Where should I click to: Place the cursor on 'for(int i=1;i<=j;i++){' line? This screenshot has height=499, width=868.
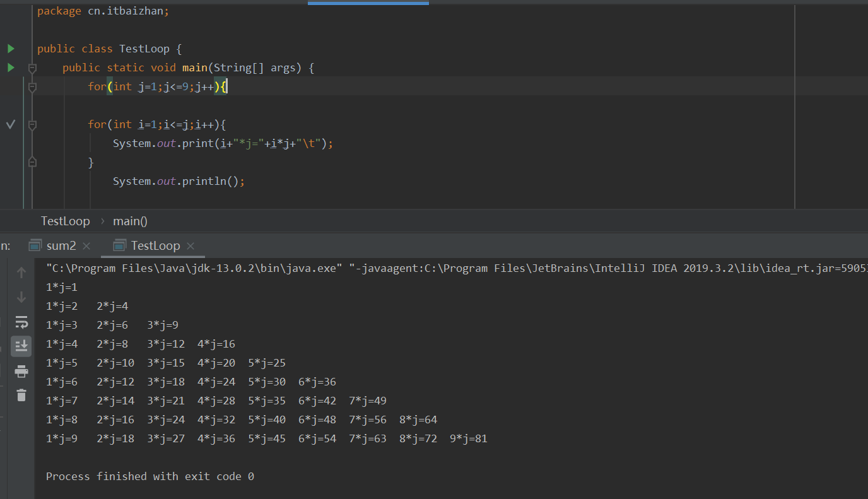157,124
